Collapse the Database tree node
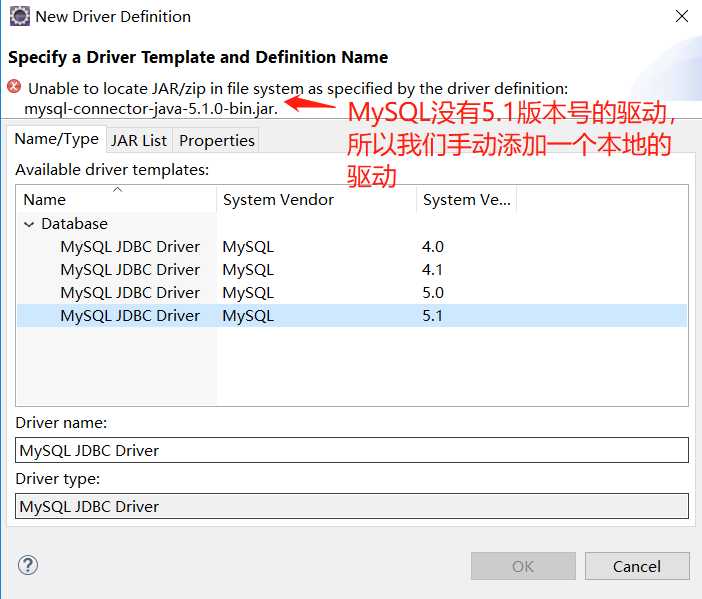 pyautogui.click(x=29, y=224)
